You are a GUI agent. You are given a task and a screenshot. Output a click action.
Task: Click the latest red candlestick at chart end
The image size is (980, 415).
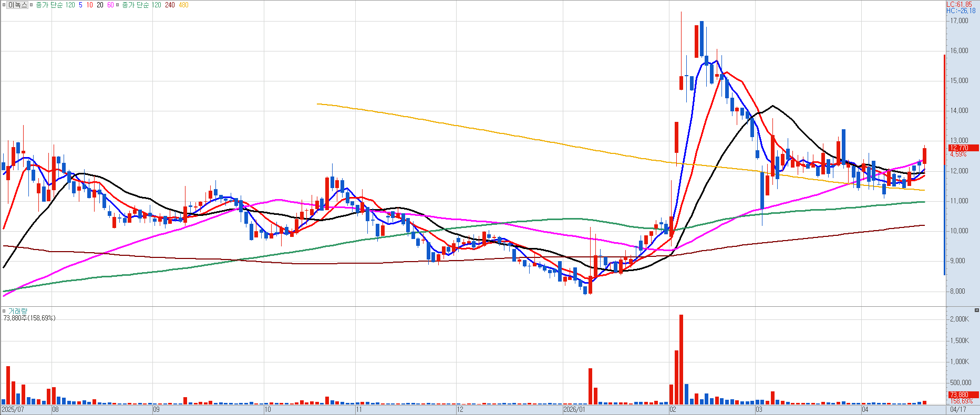tap(924, 155)
